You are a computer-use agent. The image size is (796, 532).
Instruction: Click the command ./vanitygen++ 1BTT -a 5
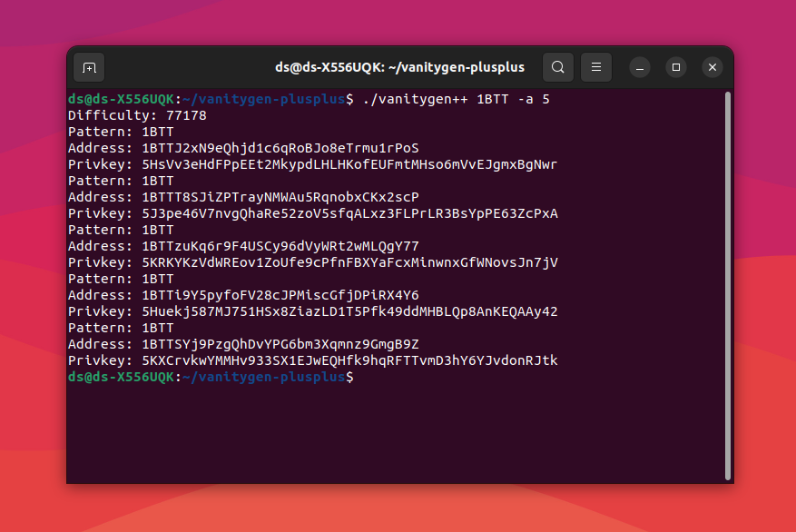[x=457, y=99]
